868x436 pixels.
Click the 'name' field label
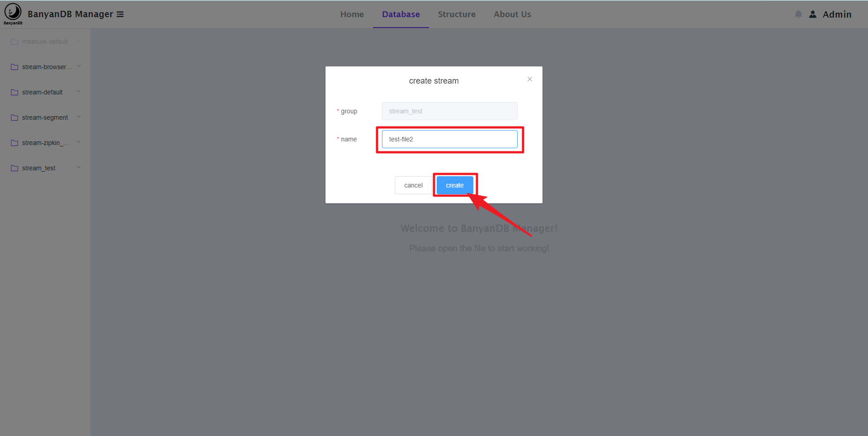[x=349, y=139]
